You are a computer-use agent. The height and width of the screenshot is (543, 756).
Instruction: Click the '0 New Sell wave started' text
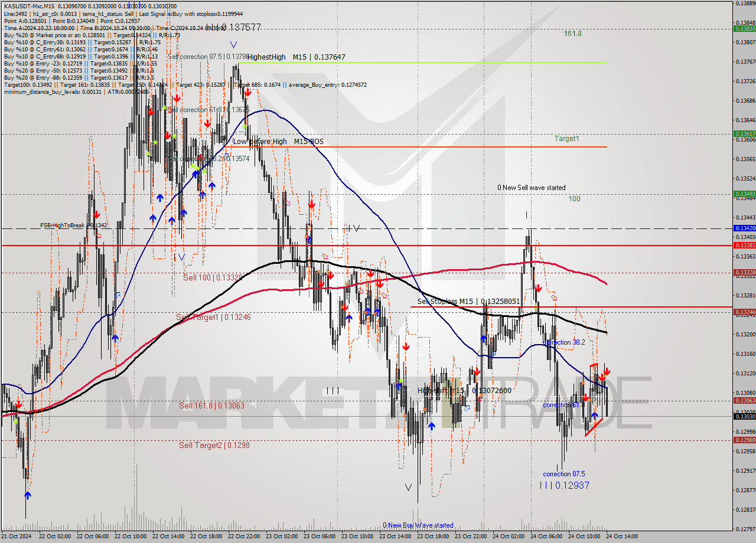pos(531,188)
